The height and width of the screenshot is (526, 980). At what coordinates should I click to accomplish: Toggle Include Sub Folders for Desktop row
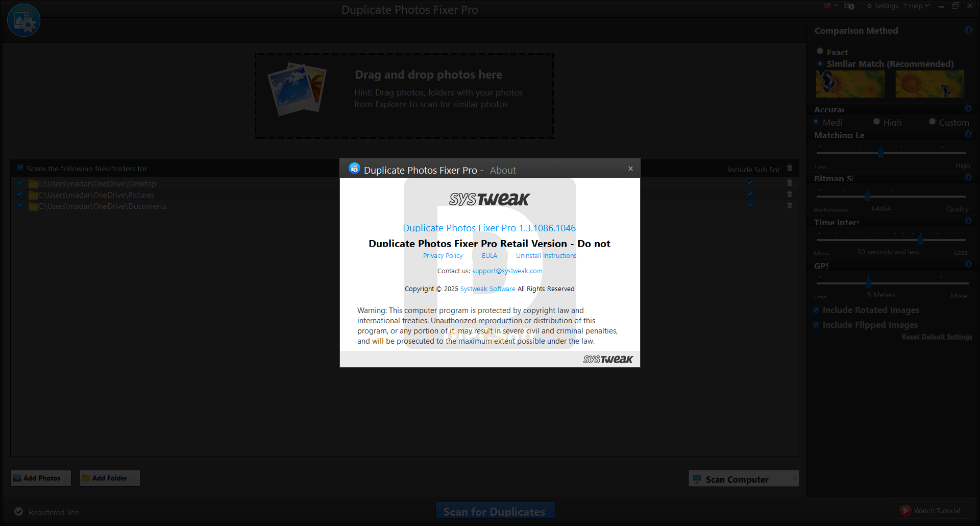pyautogui.click(x=750, y=183)
